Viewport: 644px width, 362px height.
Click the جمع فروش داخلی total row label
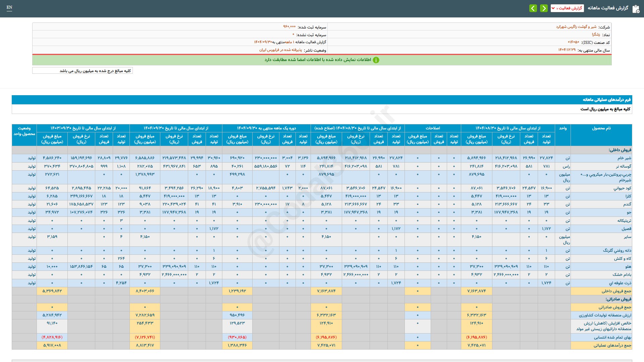click(x=616, y=291)
